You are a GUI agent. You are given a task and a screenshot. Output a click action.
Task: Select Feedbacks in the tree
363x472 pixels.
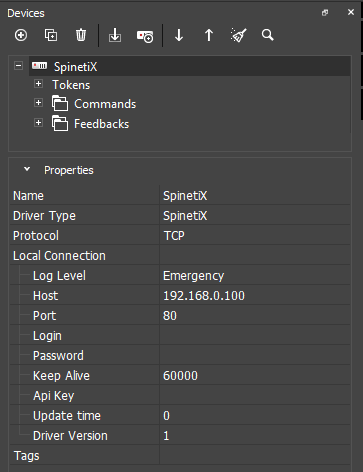[x=101, y=124]
